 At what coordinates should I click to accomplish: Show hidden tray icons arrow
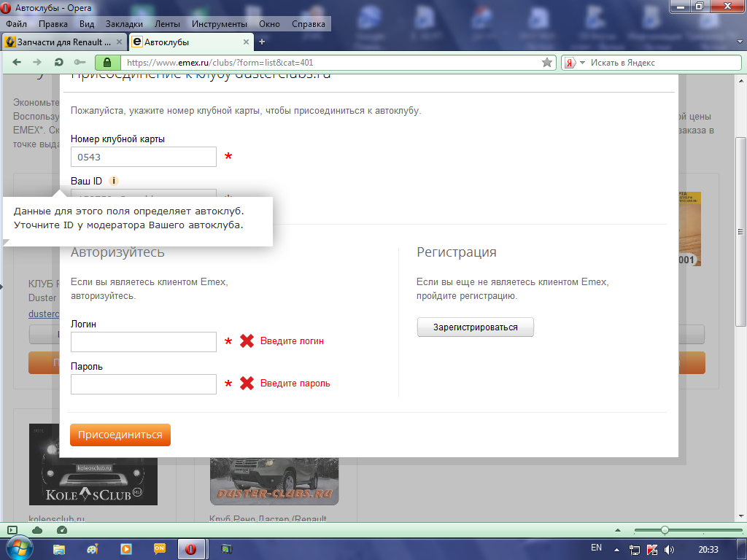point(616,550)
